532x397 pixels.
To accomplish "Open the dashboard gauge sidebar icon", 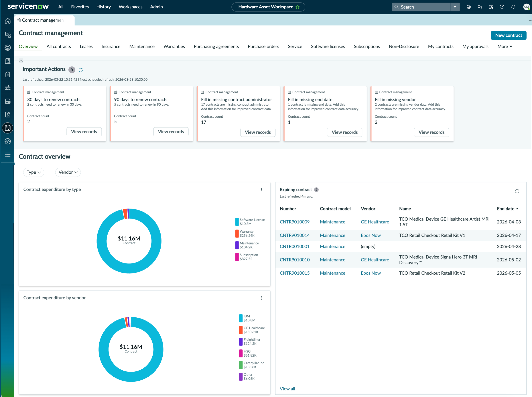I will [8, 48].
